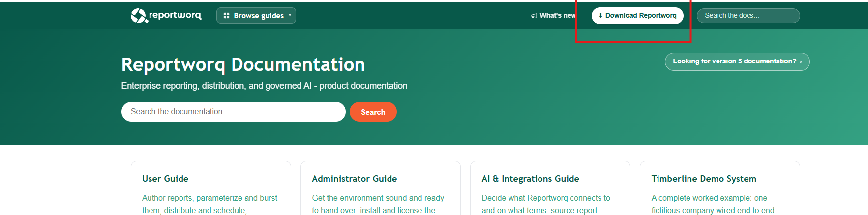Open the User Guide card
This screenshot has height=215, width=868.
click(x=211, y=188)
